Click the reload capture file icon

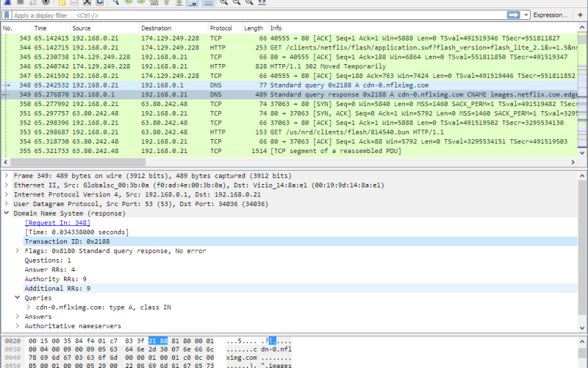[x=99, y=2]
